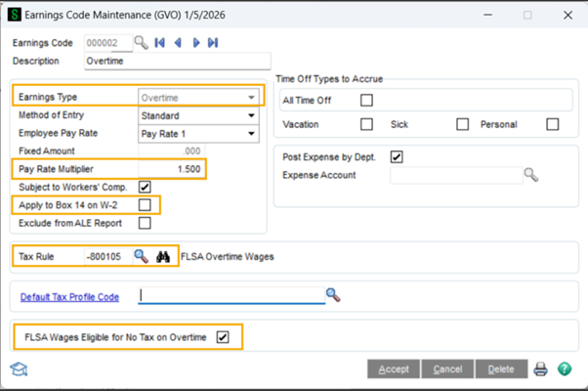Expand the Employee Pay Rate dropdown

click(x=252, y=134)
